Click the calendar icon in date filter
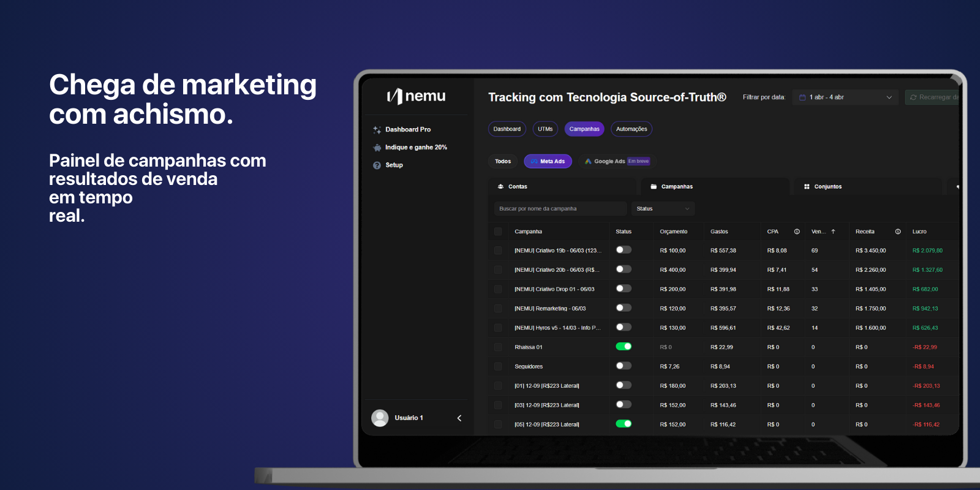Screen dimensions: 980x490 802,97
